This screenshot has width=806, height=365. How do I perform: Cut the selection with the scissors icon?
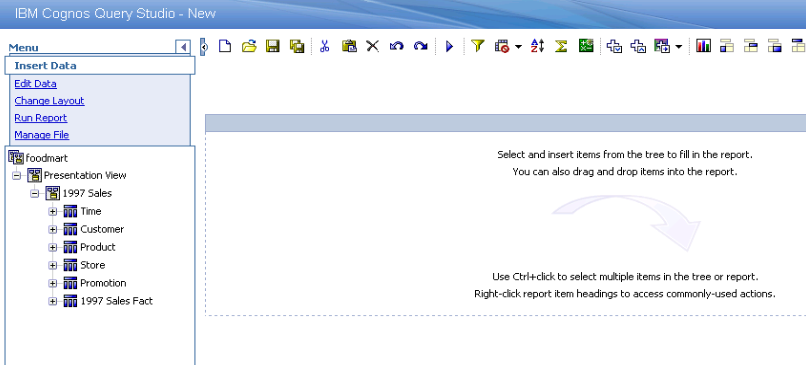coord(324,46)
